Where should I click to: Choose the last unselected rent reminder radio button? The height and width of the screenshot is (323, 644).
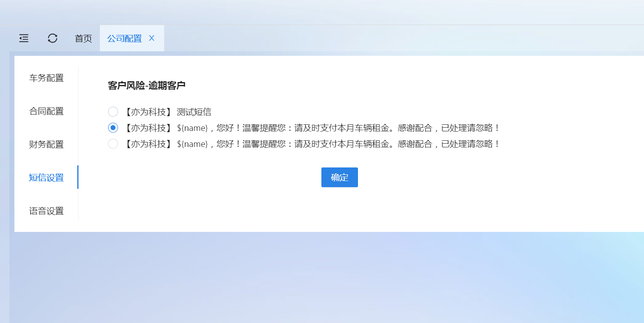(113, 144)
